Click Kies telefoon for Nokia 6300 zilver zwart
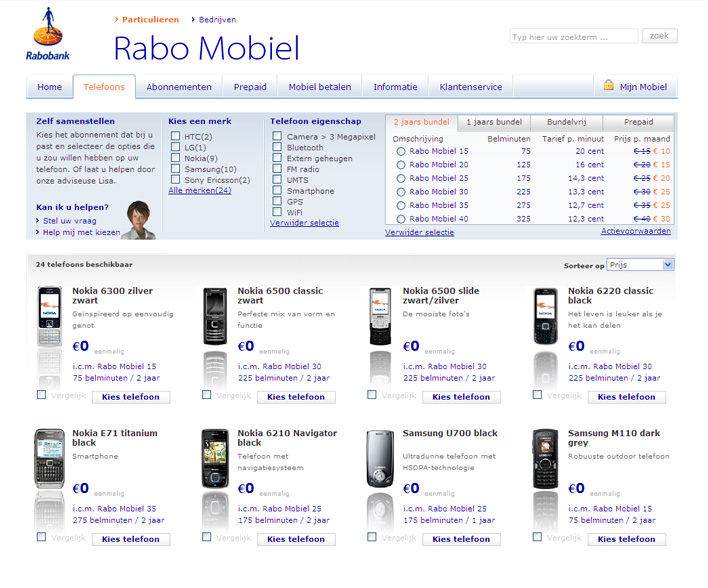This screenshot has width=708, height=588. (131, 397)
